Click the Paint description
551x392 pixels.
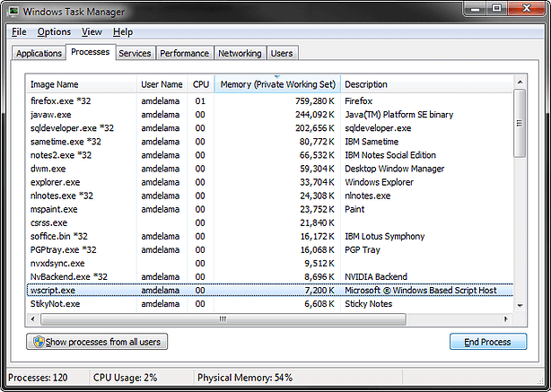click(x=354, y=209)
